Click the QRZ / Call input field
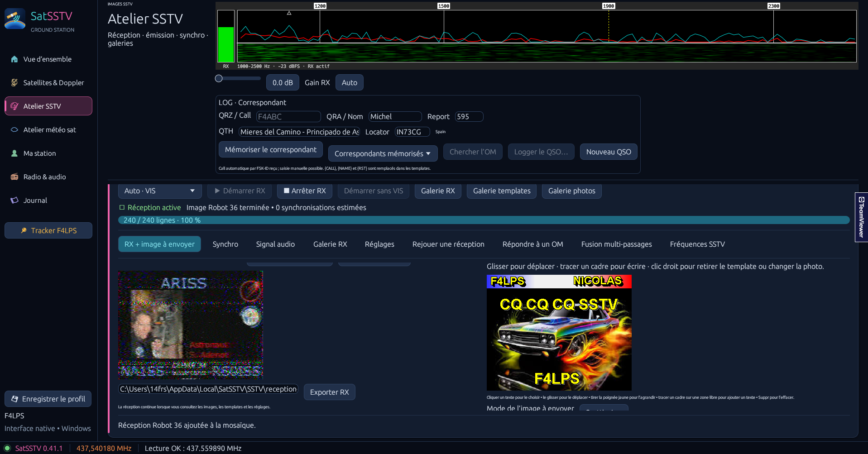Image resolution: width=868 pixels, height=454 pixels. click(x=288, y=116)
